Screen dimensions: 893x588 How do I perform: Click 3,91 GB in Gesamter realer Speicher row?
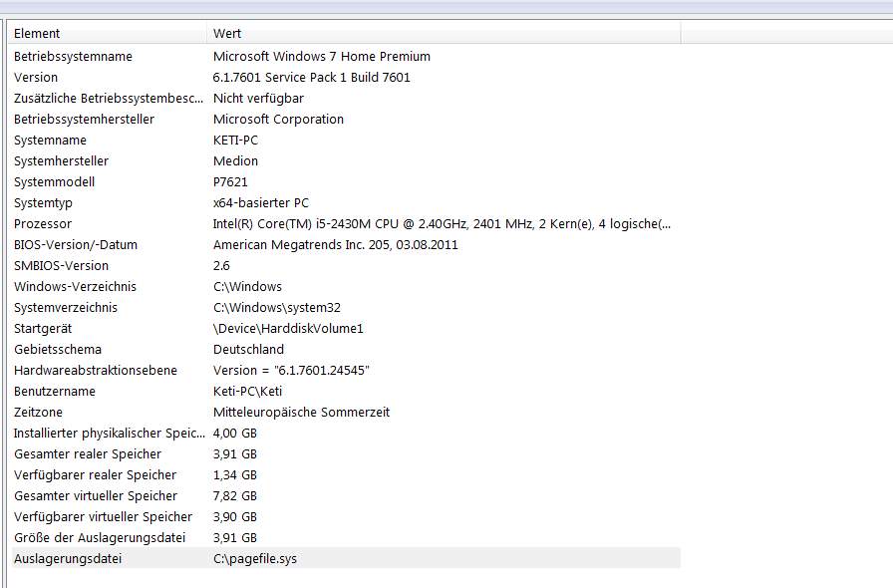(x=234, y=454)
